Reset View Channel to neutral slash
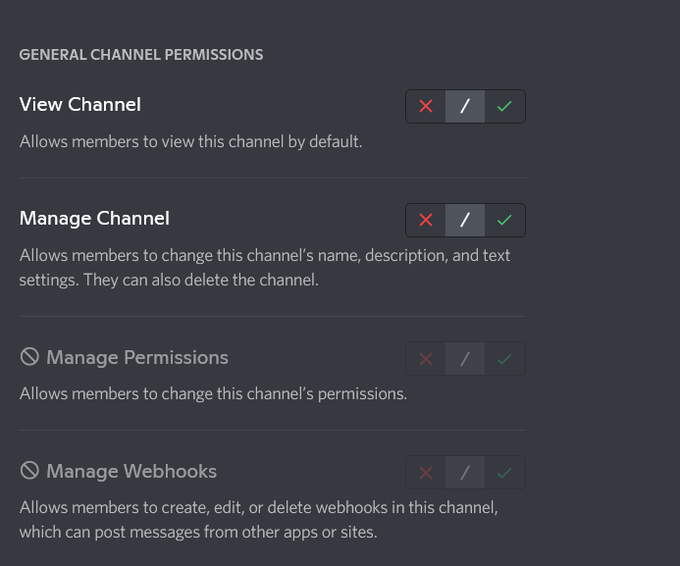 465,106
